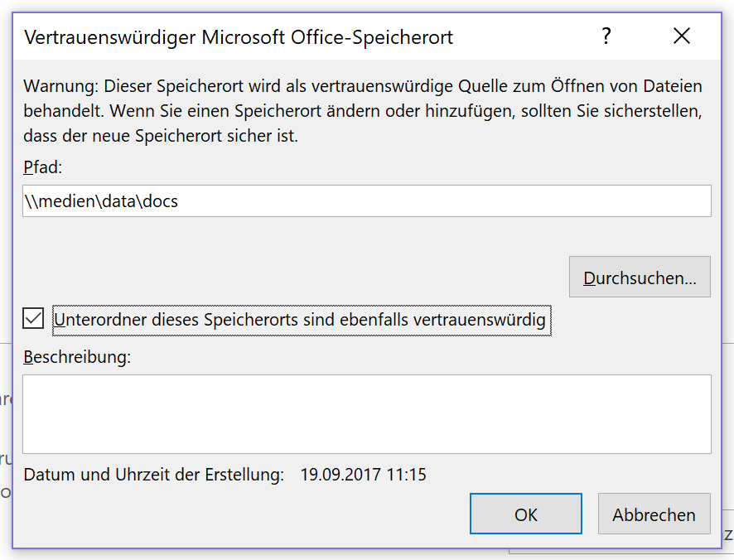
Task: Focus the Beschreibung description text box
Action: coord(366,414)
